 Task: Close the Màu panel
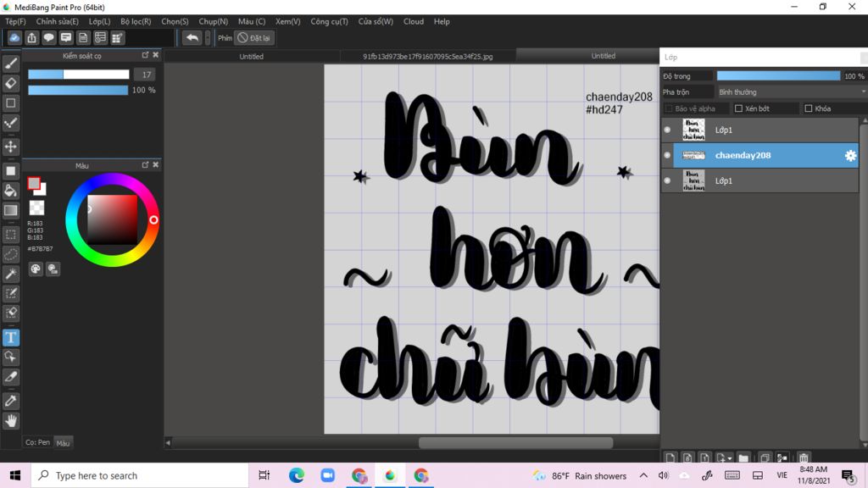point(156,165)
